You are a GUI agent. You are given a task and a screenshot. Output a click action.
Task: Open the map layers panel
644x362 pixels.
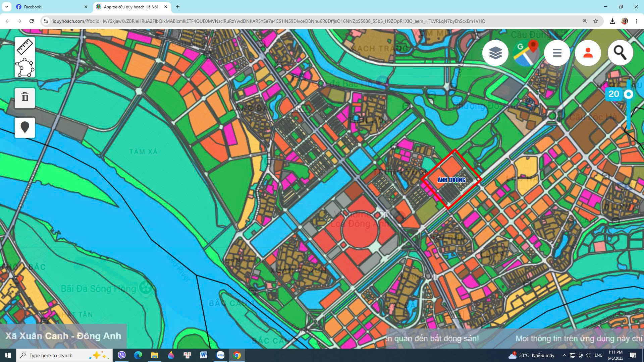(495, 53)
